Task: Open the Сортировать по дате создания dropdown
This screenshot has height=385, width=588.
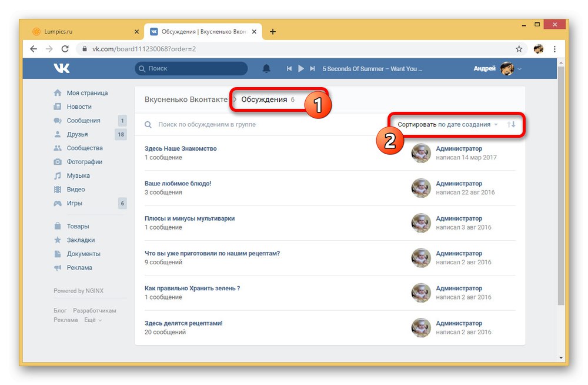Action: coord(447,124)
